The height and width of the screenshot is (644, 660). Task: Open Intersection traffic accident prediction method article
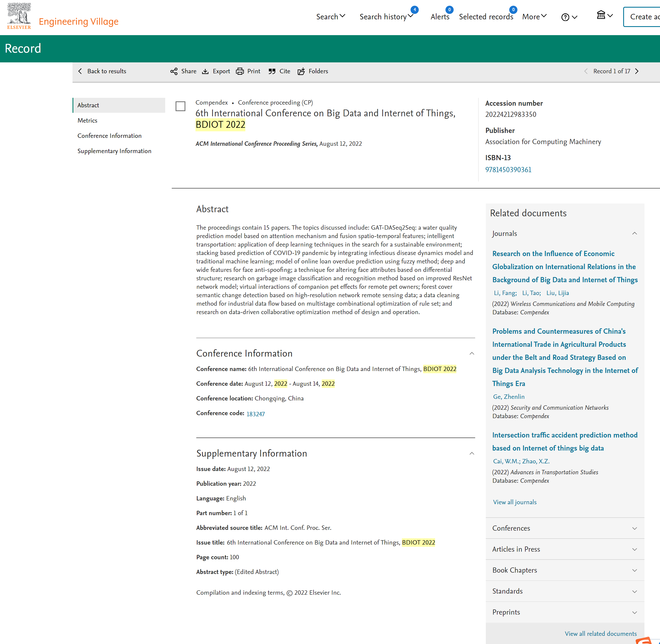(565, 442)
